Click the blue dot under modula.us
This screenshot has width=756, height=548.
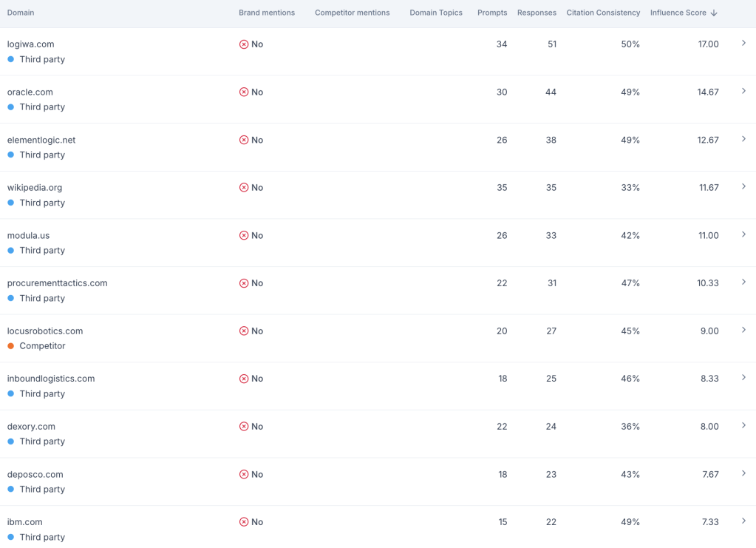coord(11,251)
